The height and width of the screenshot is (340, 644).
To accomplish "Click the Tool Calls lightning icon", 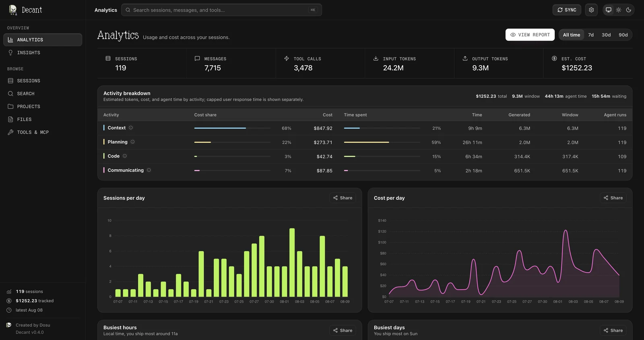I will 287,58.
